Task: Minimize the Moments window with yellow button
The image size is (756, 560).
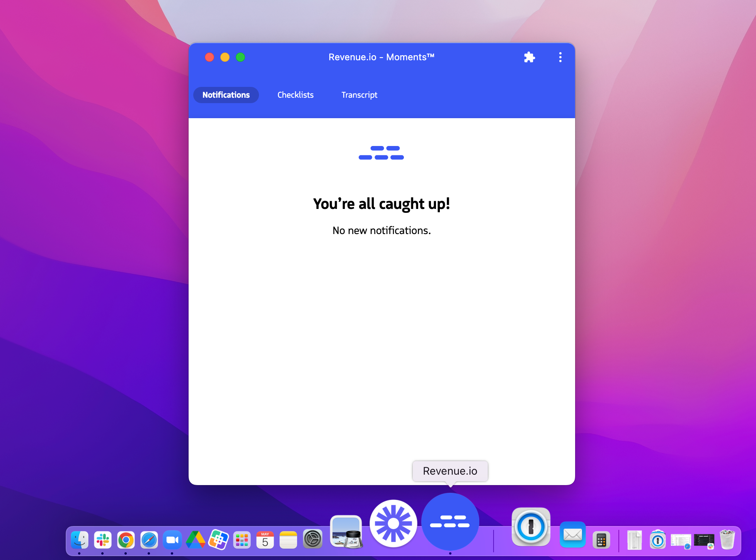Action: point(225,57)
